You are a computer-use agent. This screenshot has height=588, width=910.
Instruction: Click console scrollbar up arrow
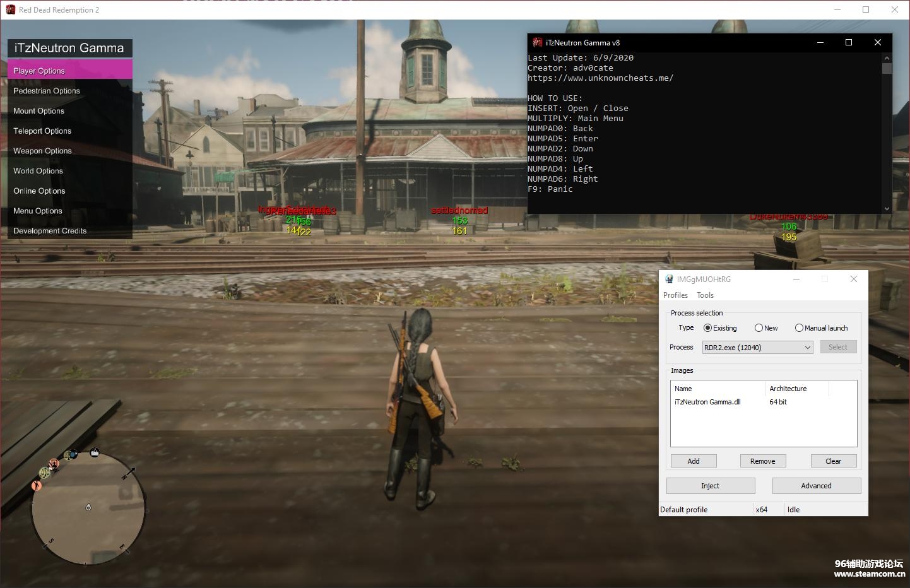(x=887, y=58)
